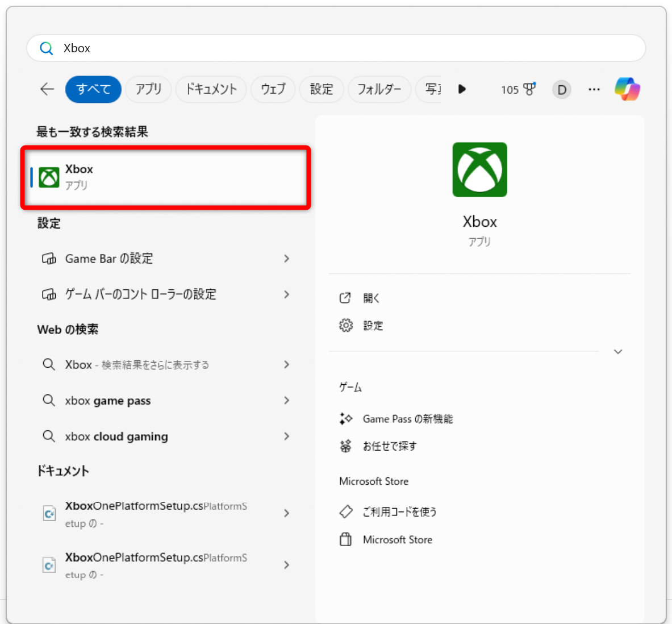Select the すべて filter tab
The image size is (672, 624).
coord(93,89)
